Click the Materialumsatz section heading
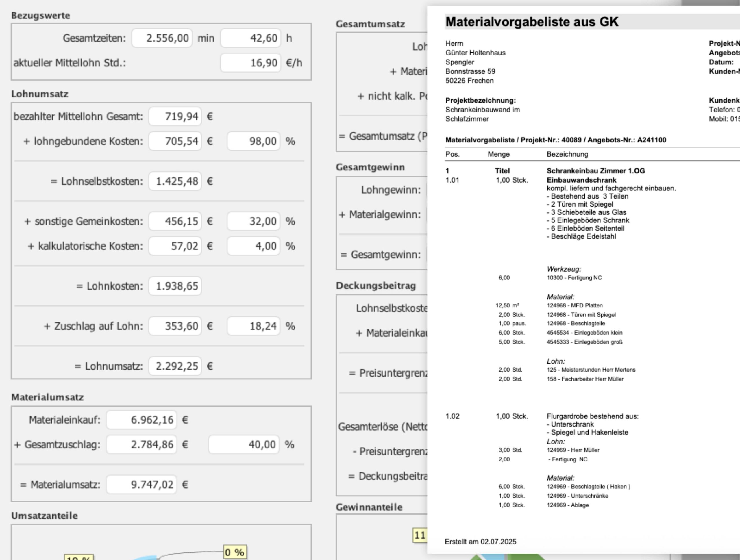The image size is (740, 560). click(x=47, y=397)
